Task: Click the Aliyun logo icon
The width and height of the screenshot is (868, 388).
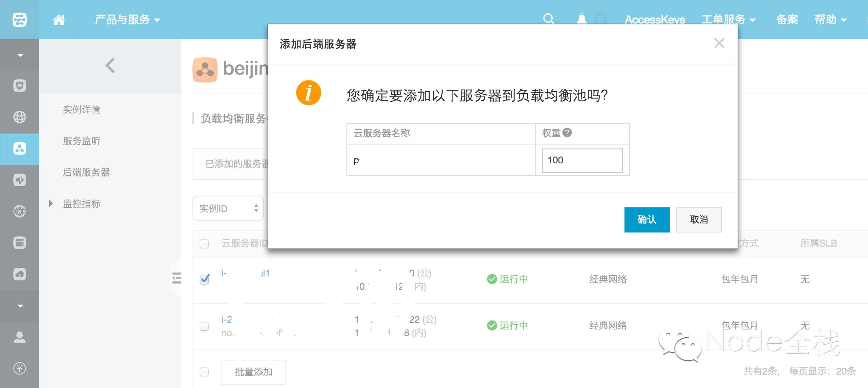Action: click(20, 20)
